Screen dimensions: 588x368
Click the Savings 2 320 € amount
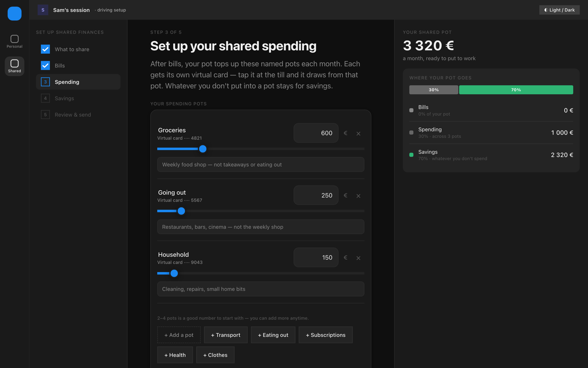tap(562, 155)
